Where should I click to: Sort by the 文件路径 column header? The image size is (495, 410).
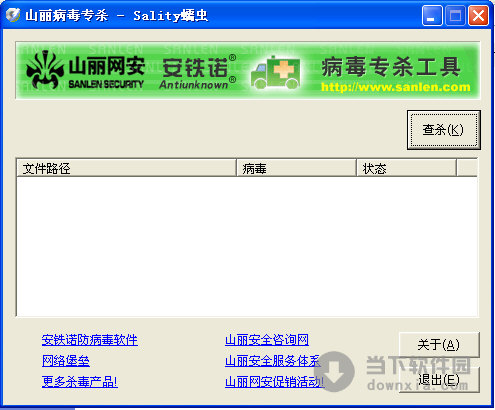pyautogui.click(x=127, y=168)
